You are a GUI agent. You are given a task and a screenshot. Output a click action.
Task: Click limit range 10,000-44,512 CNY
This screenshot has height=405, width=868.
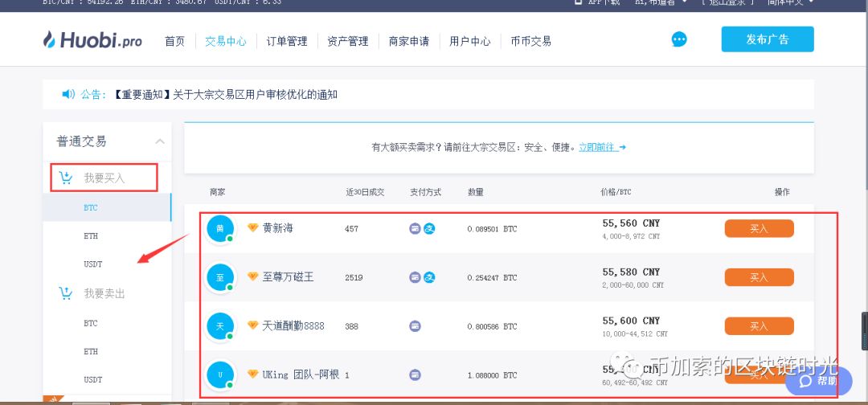tap(635, 334)
